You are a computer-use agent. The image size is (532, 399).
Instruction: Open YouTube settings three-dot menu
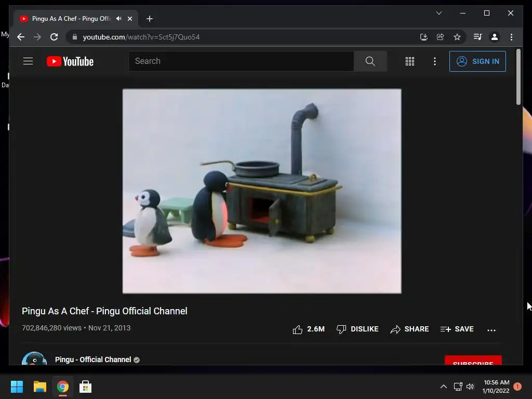[x=435, y=61]
